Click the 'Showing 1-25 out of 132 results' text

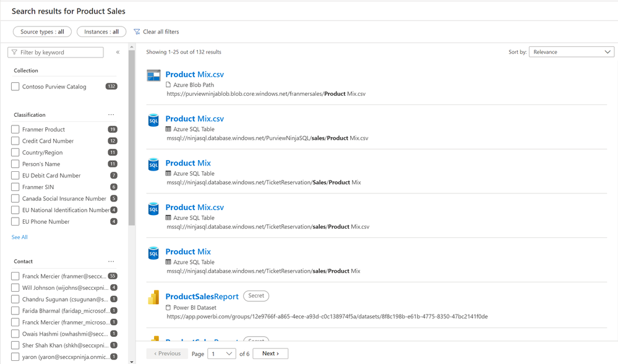[184, 52]
